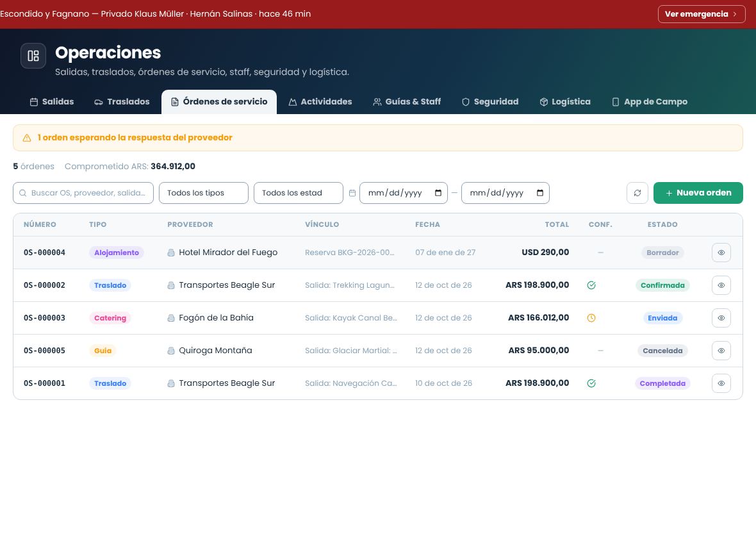This screenshot has height=541, width=756.
Task: Click order number OS-000004
Action: 44,253
